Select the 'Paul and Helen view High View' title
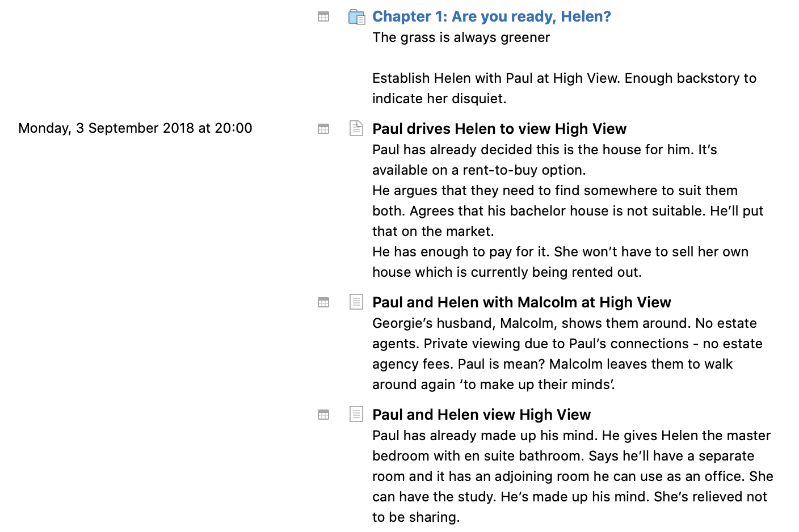 [x=481, y=415]
